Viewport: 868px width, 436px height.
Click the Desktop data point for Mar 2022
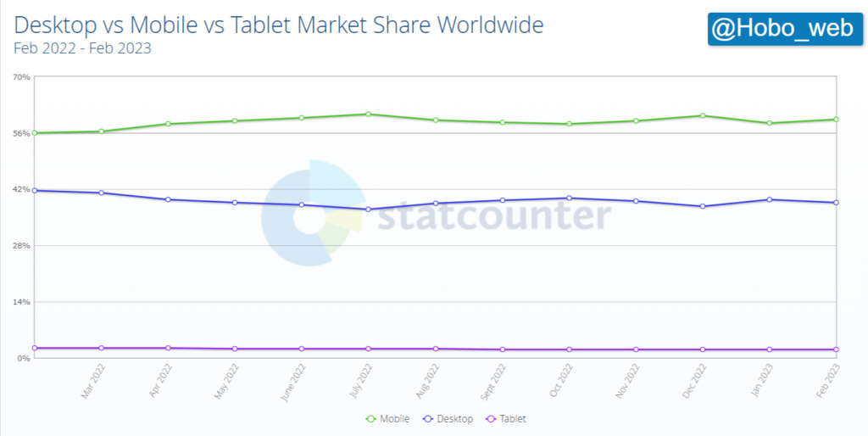click(x=102, y=193)
